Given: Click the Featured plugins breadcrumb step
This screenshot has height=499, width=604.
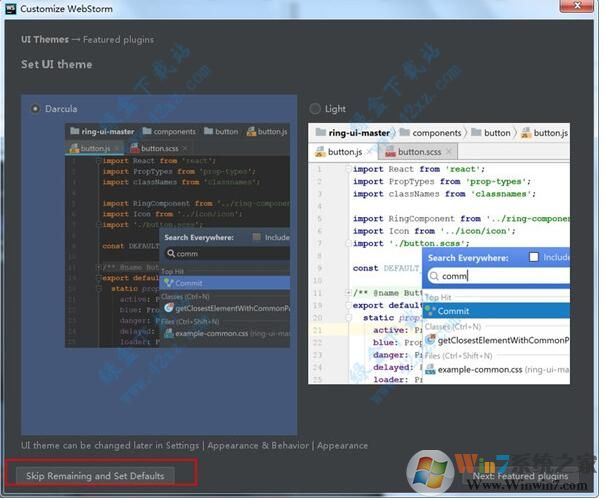Looking at the screenshot, I should click(x=118, y=40).
